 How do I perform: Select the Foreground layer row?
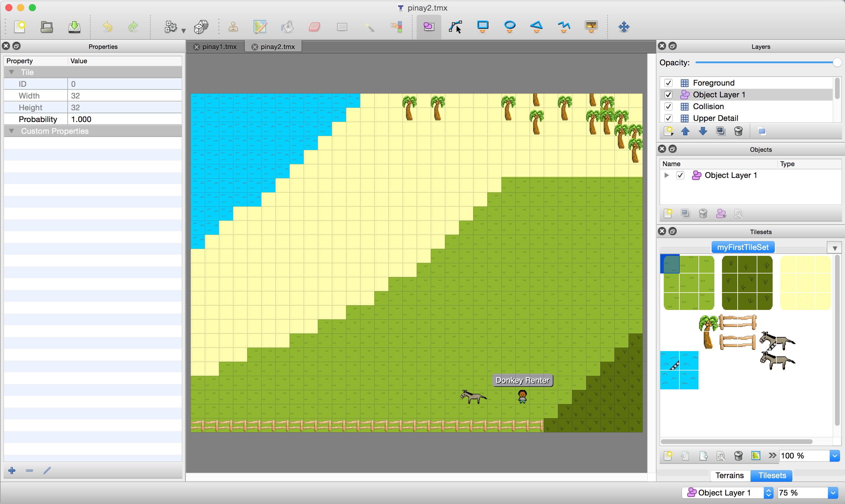746,83
